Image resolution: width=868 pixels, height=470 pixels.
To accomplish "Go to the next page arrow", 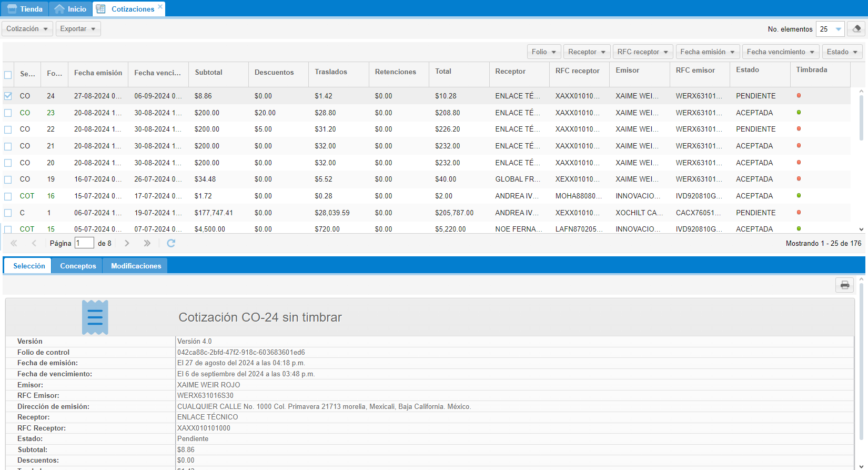I will pos(127,243).
